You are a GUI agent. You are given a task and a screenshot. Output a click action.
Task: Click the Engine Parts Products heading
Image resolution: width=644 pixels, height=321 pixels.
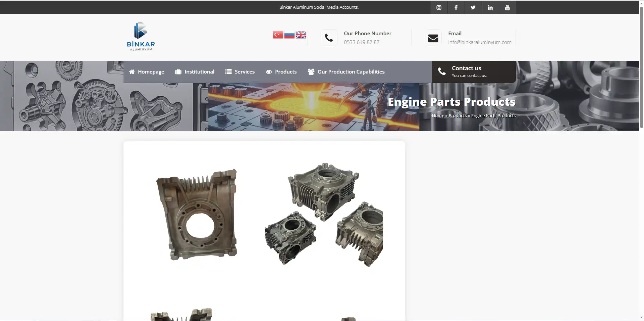(451, 102)
